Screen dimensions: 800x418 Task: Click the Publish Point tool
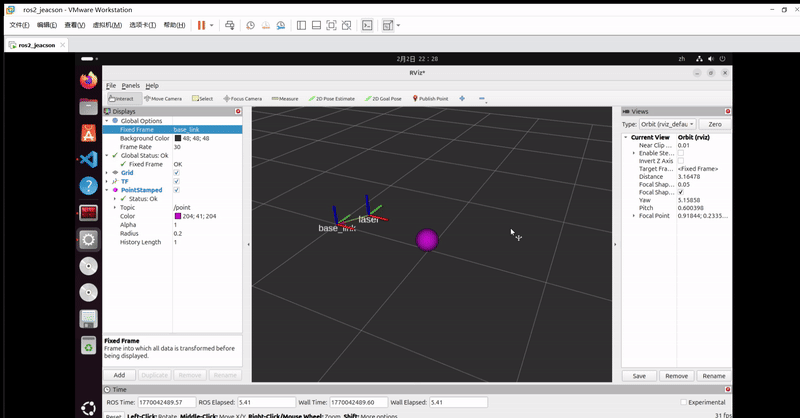coord(431,99)
